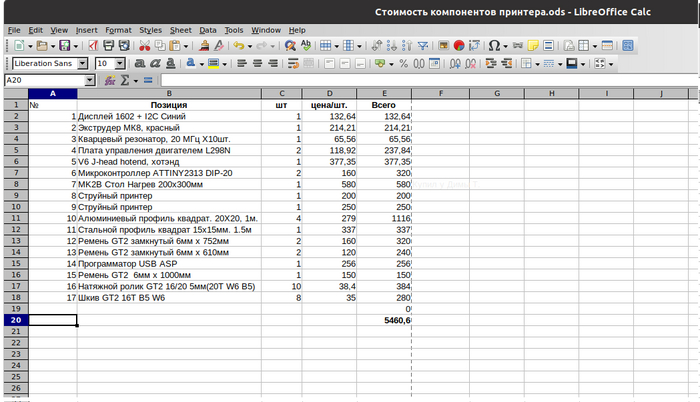The width and height of the screenshot is (700, 402).
Task: Click the Export as PDF icon
Action: tap(93, 46)
